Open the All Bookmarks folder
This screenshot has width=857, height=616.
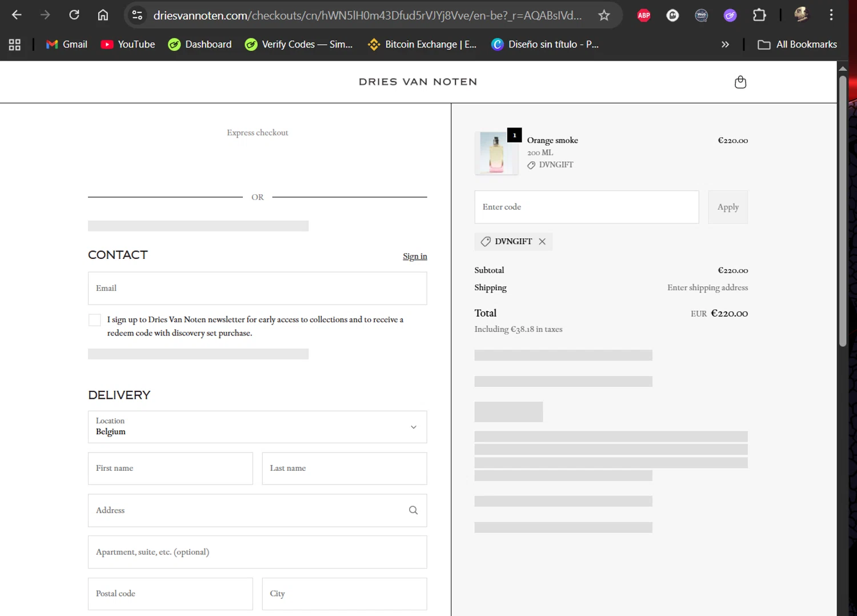click(x=797, y=45)
